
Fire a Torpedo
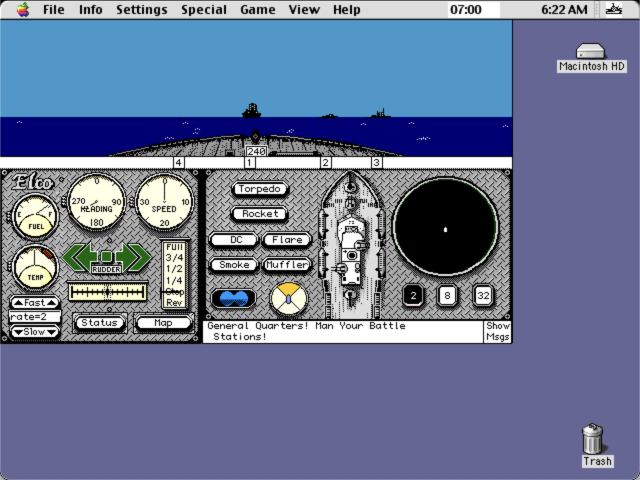coord(260,189)
